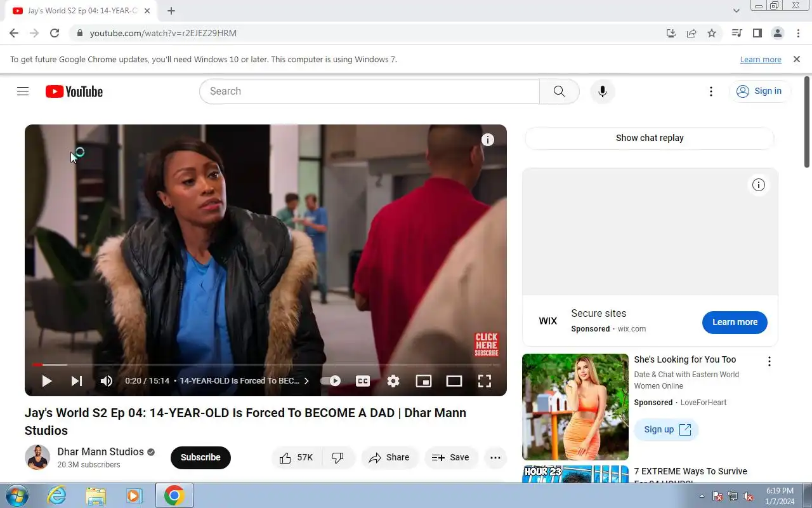Reload the page
Image resolution: width=812 pixels, height=508 pixels.
(x=55, y=33)
